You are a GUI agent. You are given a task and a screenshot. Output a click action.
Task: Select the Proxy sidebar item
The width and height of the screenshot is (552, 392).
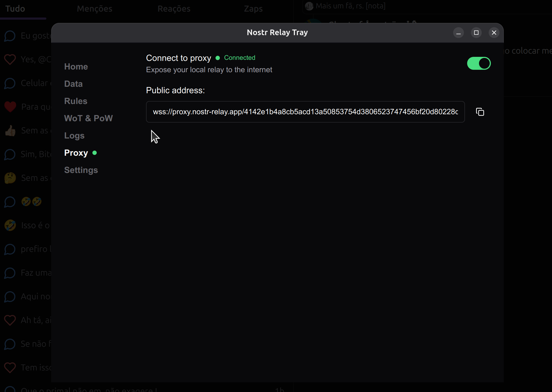point(76,153)
